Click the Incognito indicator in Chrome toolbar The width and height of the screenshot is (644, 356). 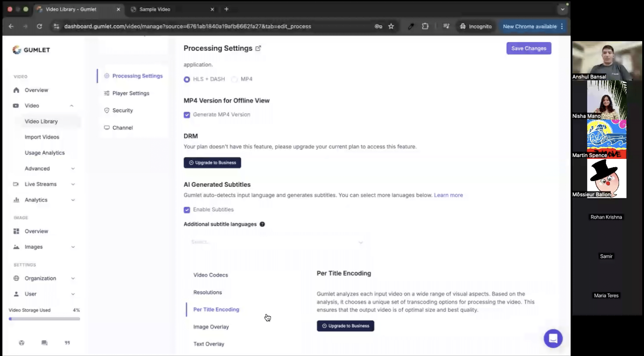476,26
